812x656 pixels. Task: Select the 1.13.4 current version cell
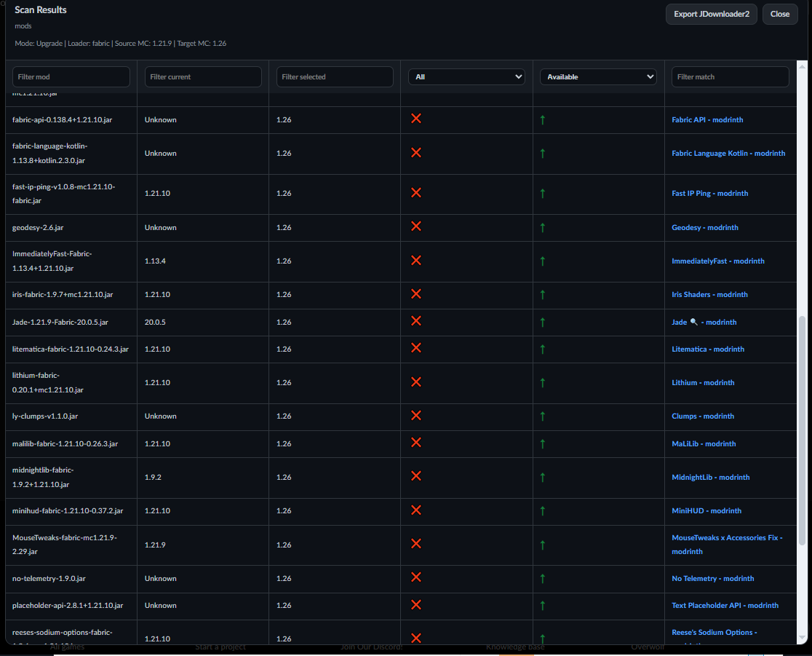pyautogui.click(x=156, y=261)
